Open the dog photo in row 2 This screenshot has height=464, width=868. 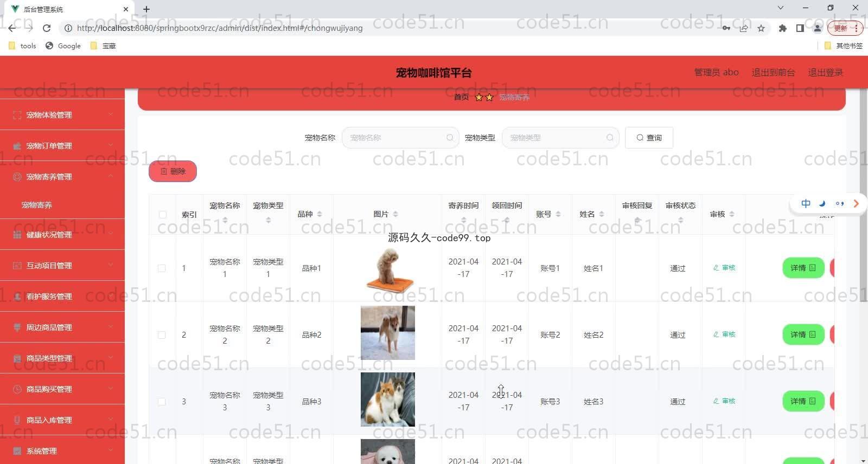388,333
